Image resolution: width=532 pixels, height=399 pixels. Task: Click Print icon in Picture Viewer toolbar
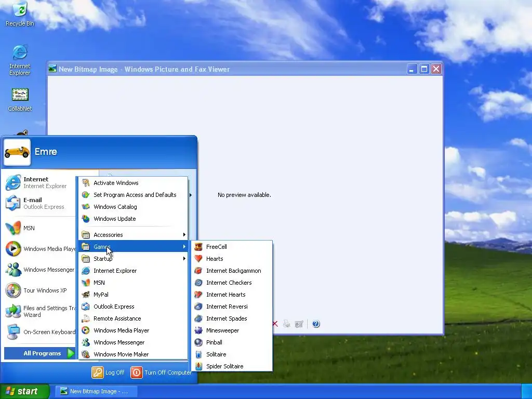[x=287, y=324]
